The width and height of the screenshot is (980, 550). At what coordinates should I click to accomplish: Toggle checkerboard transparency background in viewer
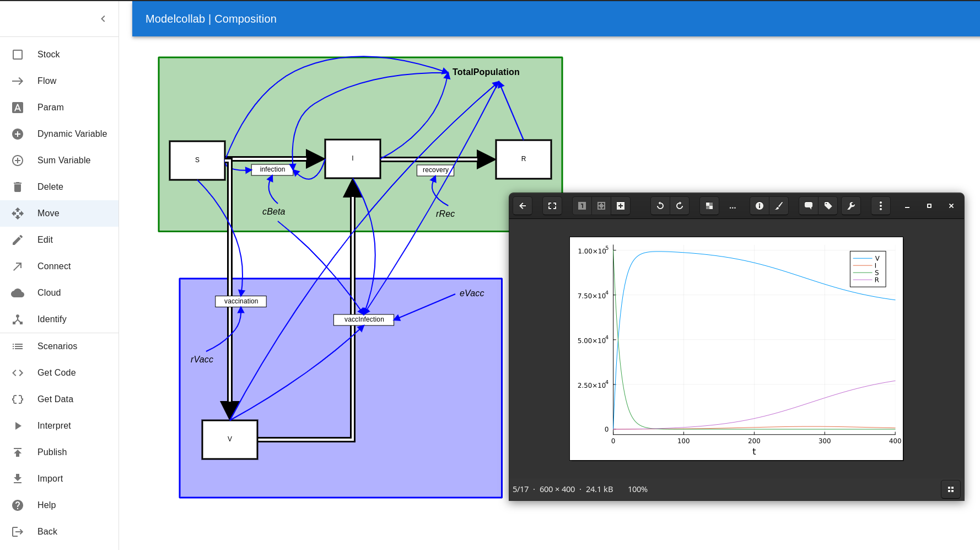(x=709, y=206)
